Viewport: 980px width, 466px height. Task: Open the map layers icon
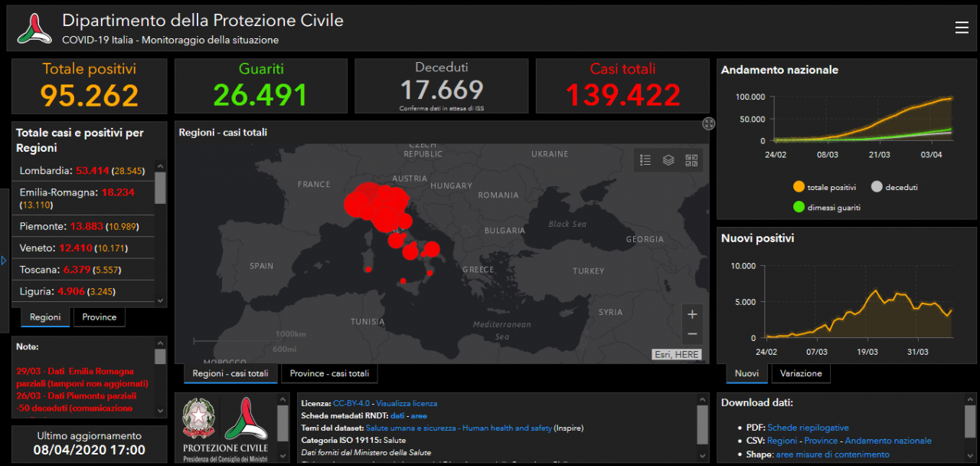[x=668, y=160]
